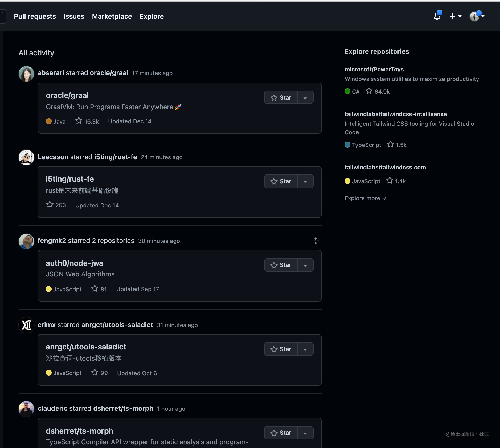Open tailwindlabs/tailwindcss-intellisense repository

(x=396, y=114)
